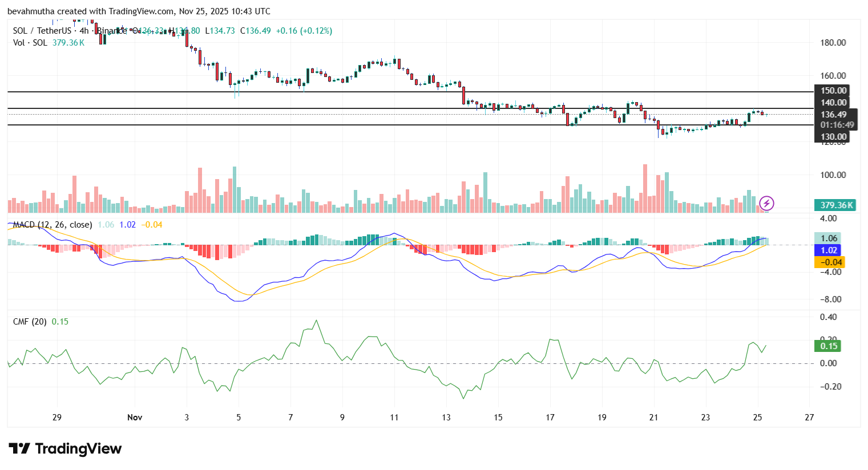Click the 130.00 support price label
Screen dimensions: 868x470
(833, 137)
